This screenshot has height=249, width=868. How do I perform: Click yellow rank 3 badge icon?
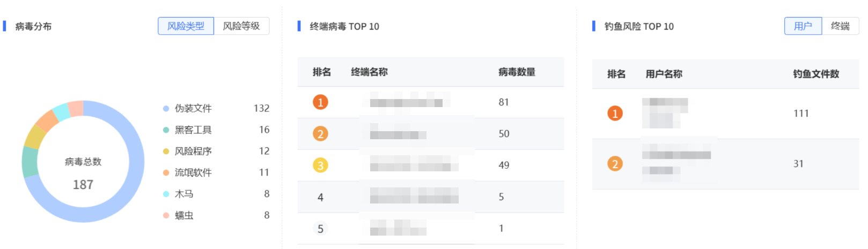point(320,165)
